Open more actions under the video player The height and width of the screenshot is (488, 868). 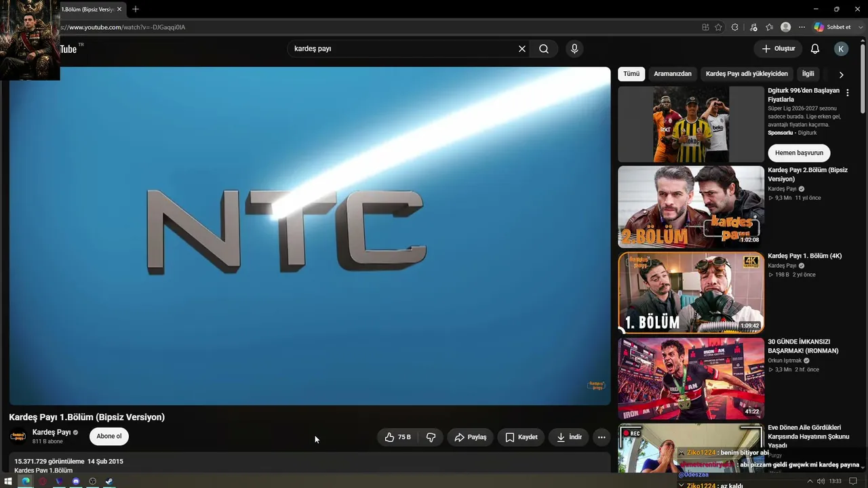[x=601, y=437]
